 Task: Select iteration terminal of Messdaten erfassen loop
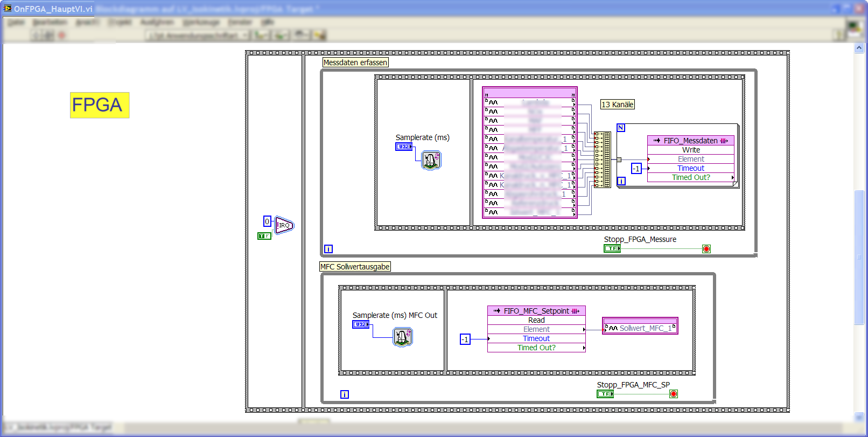pyautogui.click(x=328, y=249)
